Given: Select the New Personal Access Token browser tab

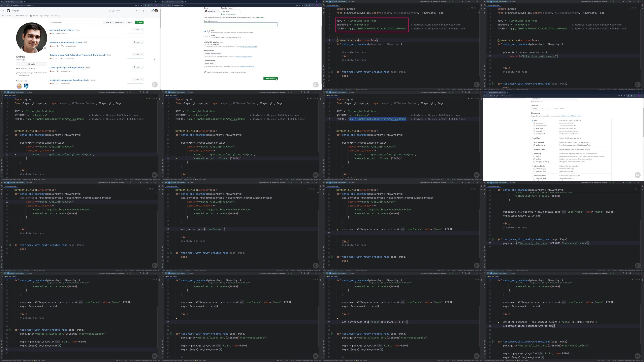Looking at the screenshot, I should [496, 92].
